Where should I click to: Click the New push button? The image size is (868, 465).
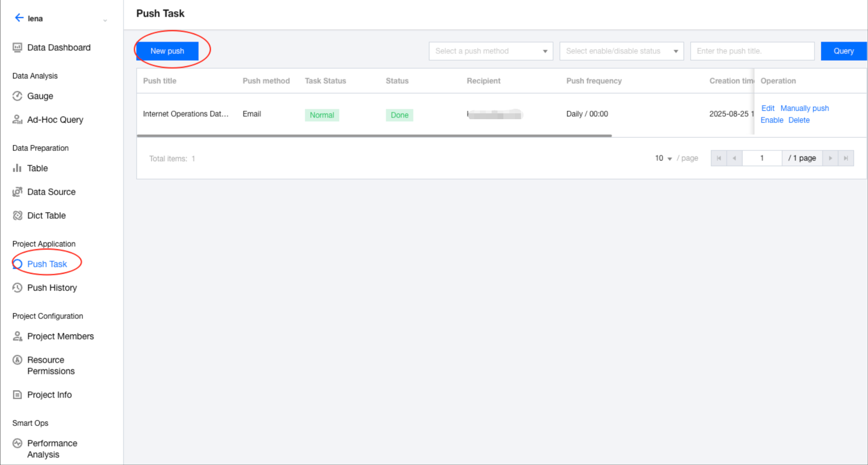pos(167,51)
